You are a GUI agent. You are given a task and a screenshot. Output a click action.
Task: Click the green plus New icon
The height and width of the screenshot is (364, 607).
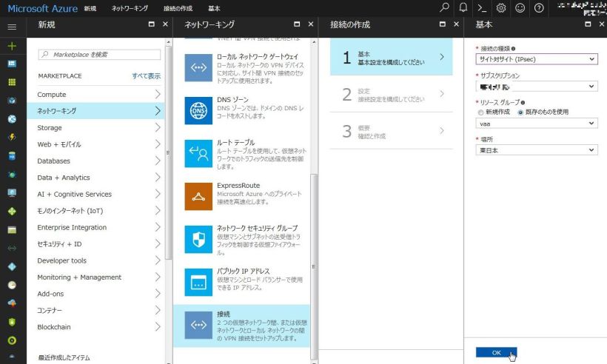(12, 46)
